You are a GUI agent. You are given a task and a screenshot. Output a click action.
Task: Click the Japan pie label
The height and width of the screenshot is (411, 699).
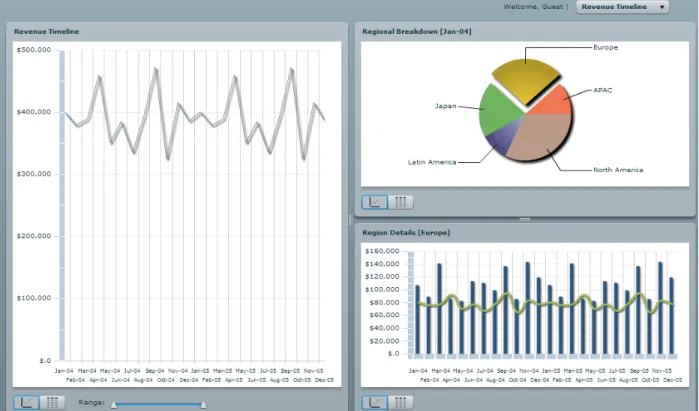click(445, 106)
